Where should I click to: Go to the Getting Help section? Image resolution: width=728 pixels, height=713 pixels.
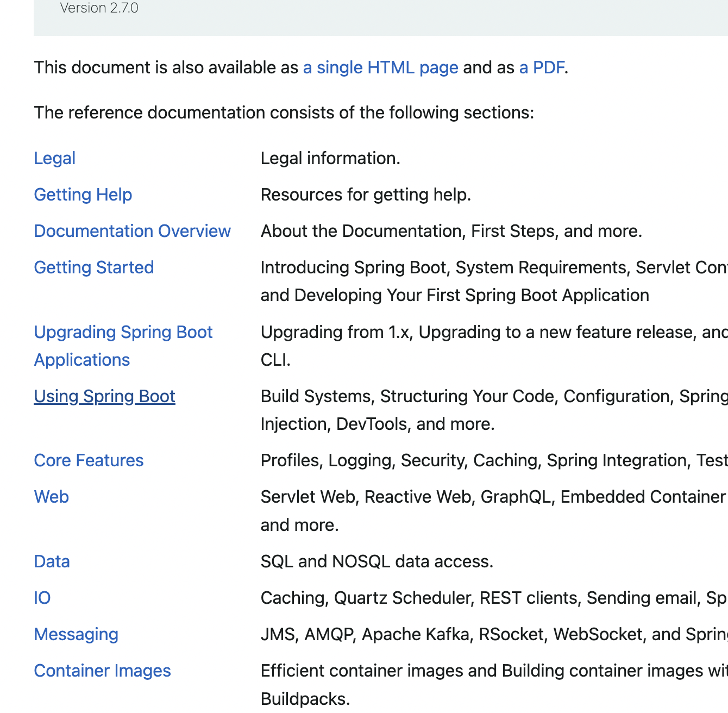pos(83,195)
